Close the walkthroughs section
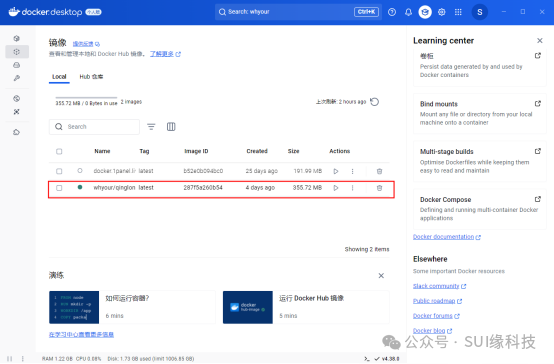 coord(381,276)
